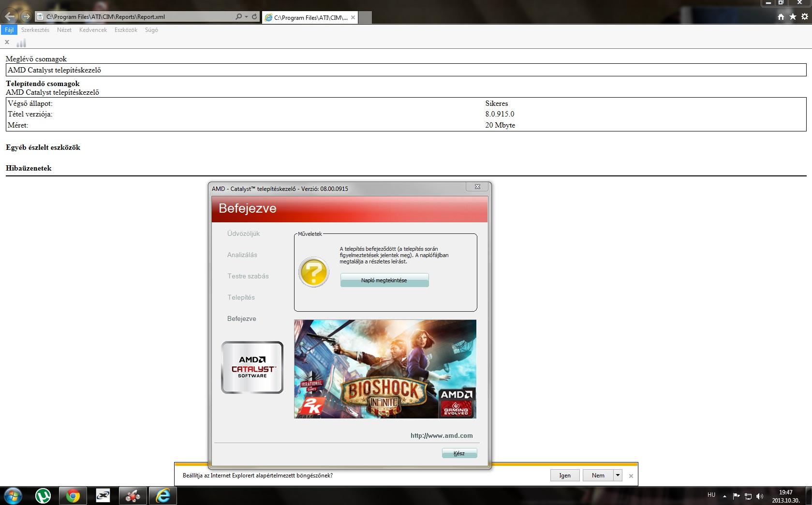Open the Windows Start button
The width and height of the screenshot is (812, 505).
[13, 496]
